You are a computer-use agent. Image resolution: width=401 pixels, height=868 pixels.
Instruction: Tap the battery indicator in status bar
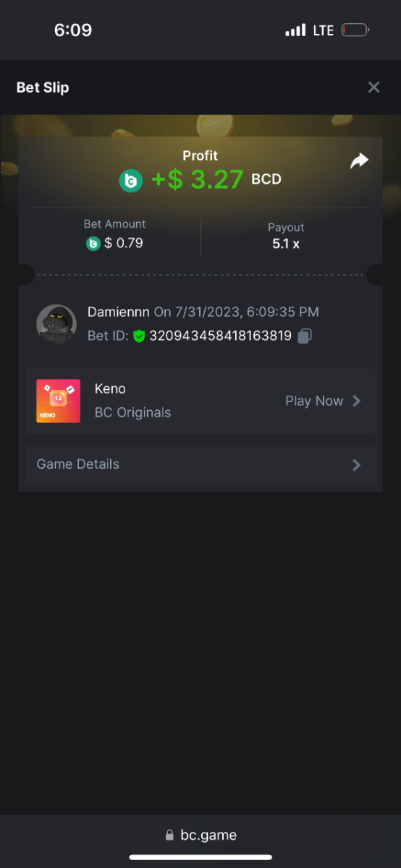pyautogui.click(x=355, y=30)
